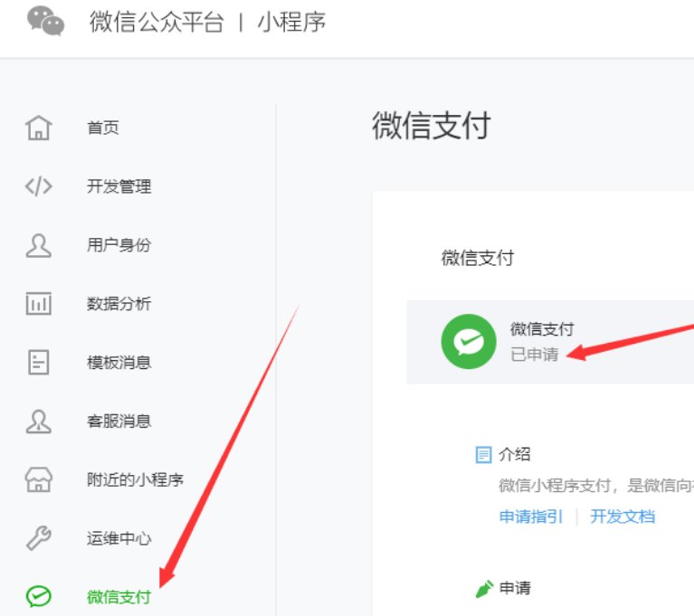Select the green 微信支付 sidebar item
This screenshot has width=694, height=616.
119,597
